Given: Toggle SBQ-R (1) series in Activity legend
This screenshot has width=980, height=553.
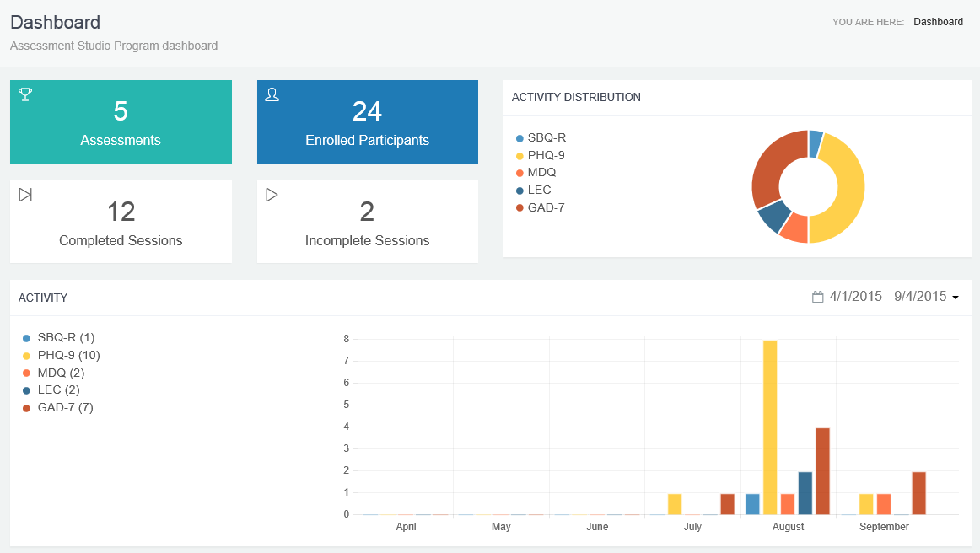Looking at the screenshot, I should point(66,337).
